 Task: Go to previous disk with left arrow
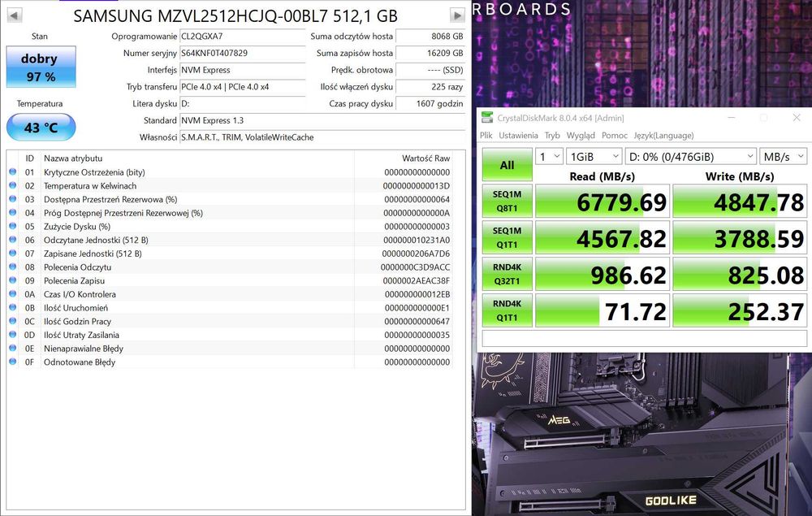point(14,15)
